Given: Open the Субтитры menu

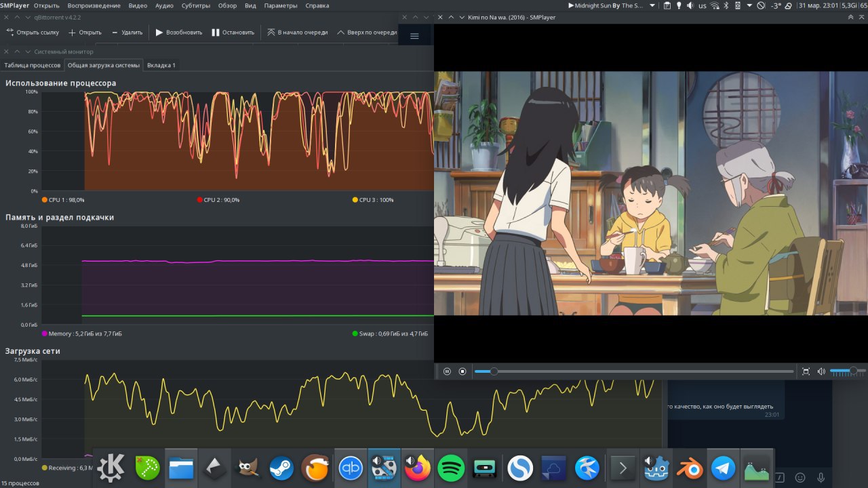Looking at the screenshot, I should tap(196, 5).
